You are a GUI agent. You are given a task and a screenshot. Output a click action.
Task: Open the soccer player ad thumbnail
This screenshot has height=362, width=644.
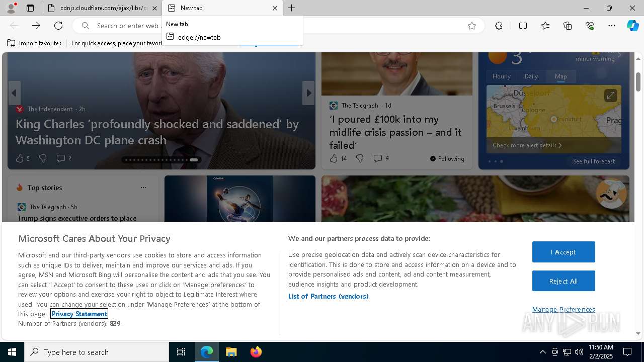pos(240,199)
